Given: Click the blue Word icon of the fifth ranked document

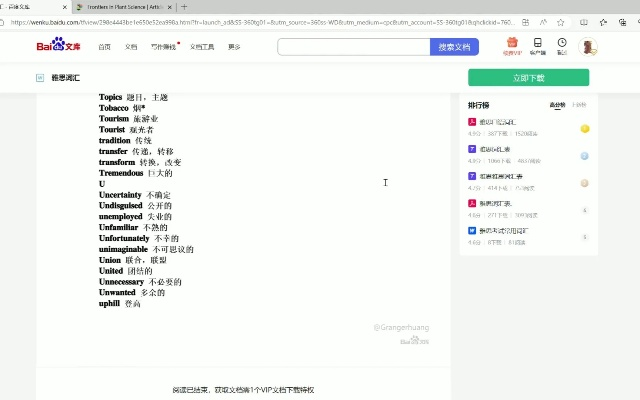Looking at the screenshot, I should pos(472,231).
